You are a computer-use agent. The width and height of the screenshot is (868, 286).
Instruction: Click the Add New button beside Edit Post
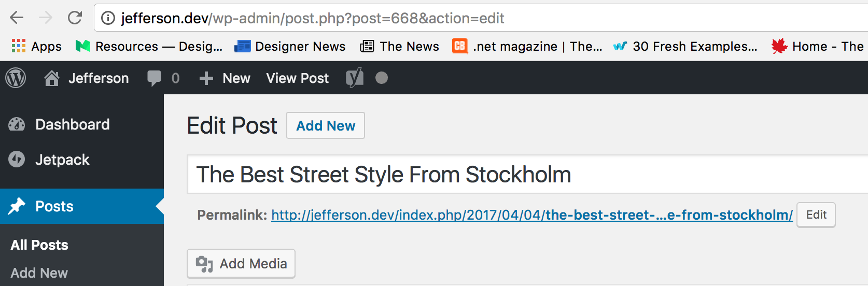coord(326,125)
